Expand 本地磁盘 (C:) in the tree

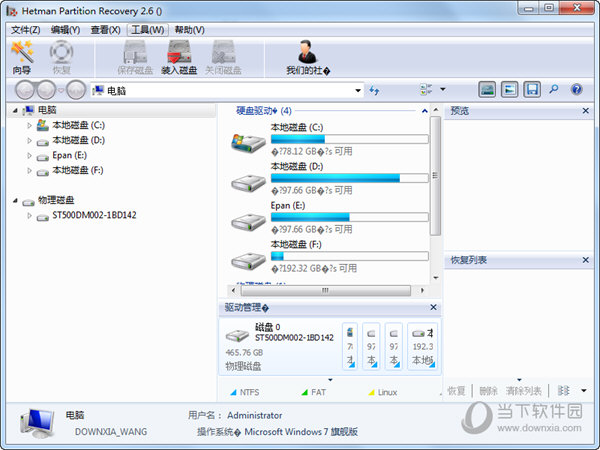click(x=29, y=125)
